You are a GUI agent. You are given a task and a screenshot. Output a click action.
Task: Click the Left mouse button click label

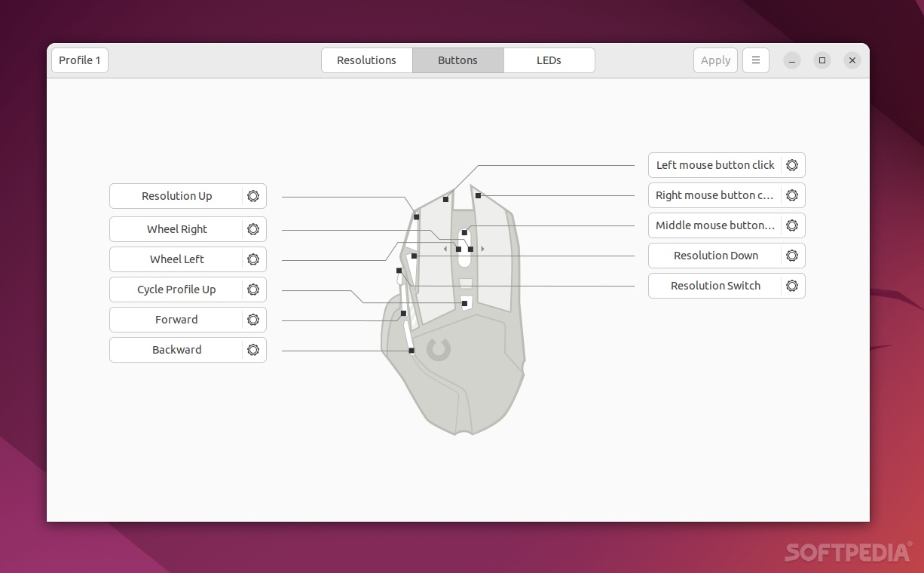click(715, 165)
